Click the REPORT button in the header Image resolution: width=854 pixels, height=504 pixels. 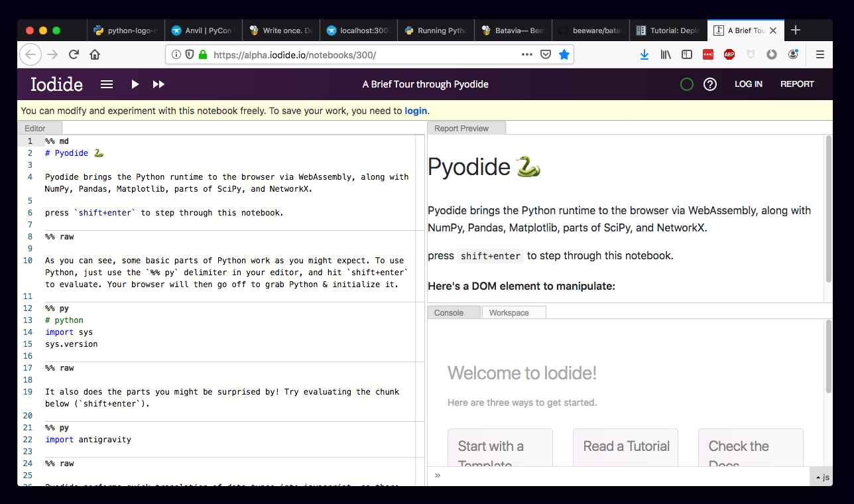(797, 84)
